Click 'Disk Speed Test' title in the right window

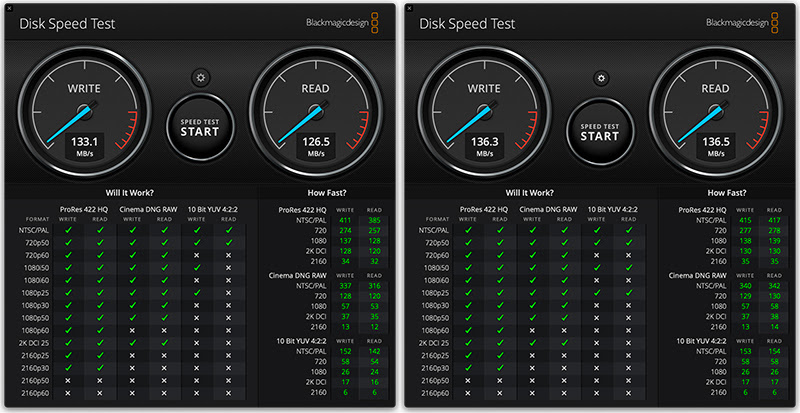pos(467,24)
